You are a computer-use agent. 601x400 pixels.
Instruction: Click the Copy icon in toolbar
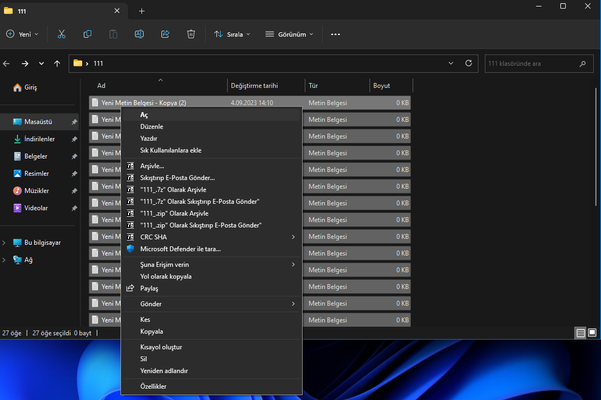87,34
